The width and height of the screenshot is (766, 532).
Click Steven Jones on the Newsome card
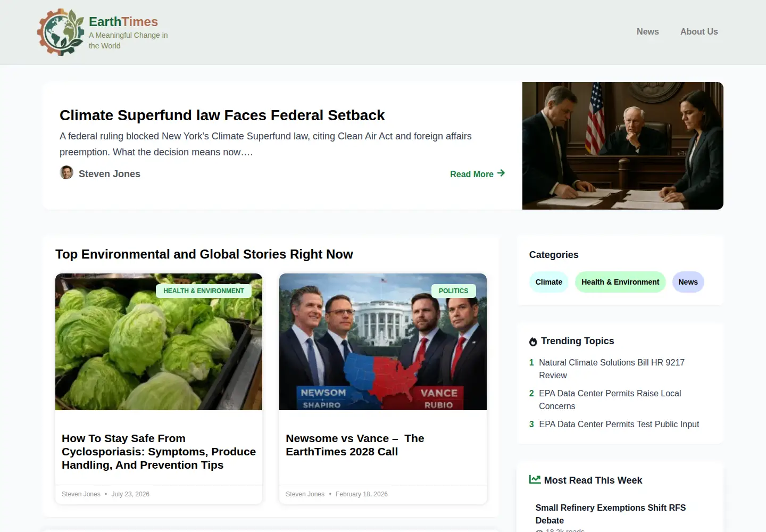pyautogui.click(x=305, y=494)
